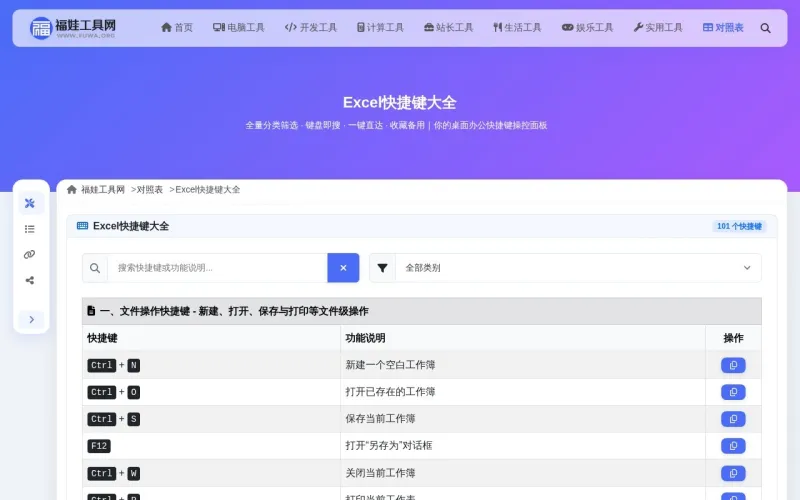Expand the left sidebar with chevron

coord(32,319)
